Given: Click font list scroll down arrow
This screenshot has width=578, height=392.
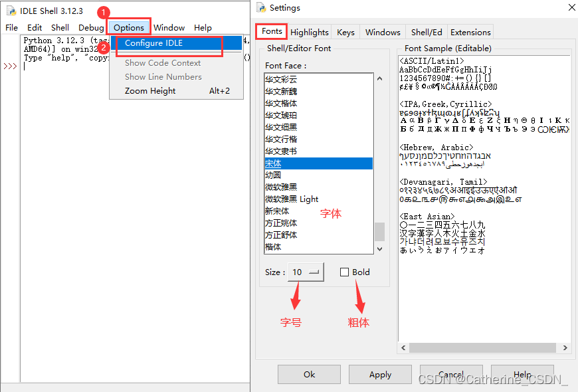Looking at the screenshot, I should tap(379, 249).
